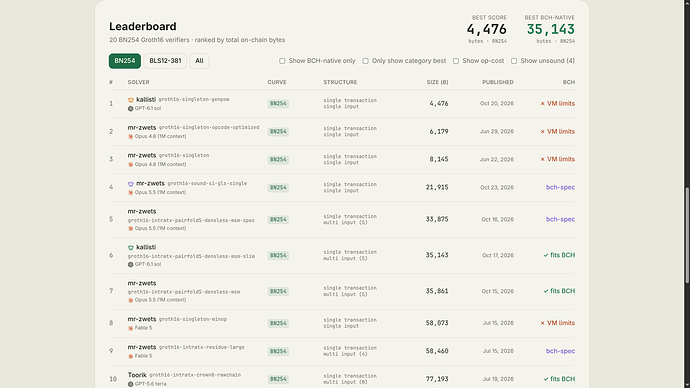This screenshot has height=388, width=690.
Task: Open groth16-intratx-pairfold5-densless-msm-spec entry
Action: [191, 220]
